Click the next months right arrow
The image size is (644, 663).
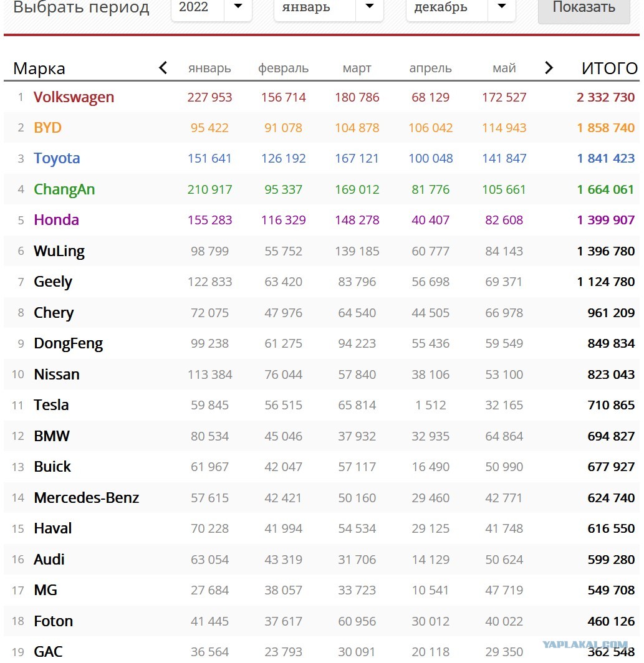pyautogui.click(x=549, y=68)
